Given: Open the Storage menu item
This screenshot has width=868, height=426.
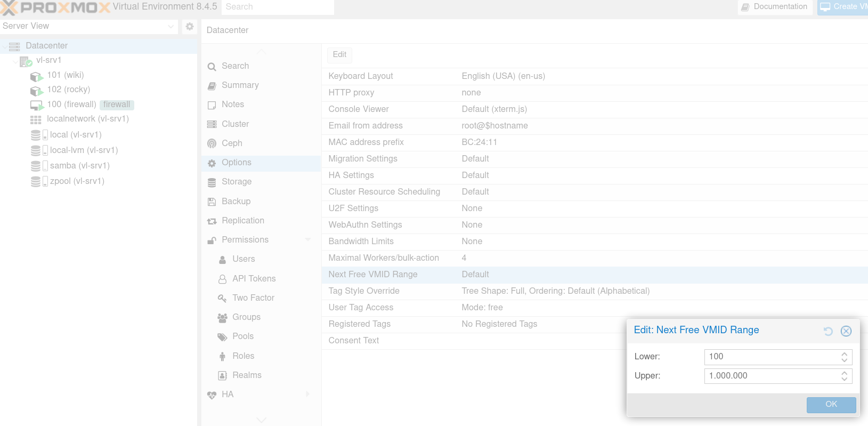Looking at the screenshot, I should [x=237, y=182].
